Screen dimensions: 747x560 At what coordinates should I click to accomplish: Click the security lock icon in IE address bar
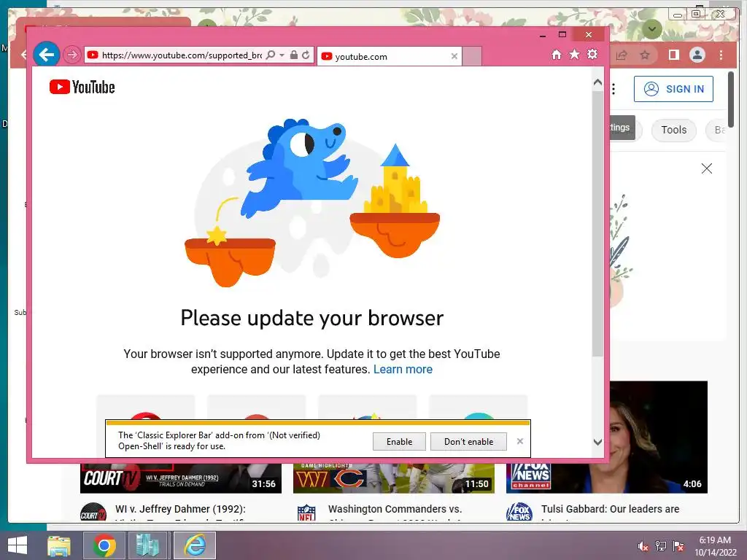click(x=294, y=55)
